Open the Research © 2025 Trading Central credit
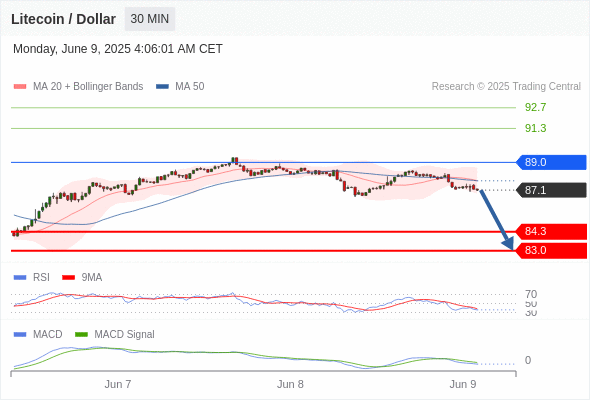 506,87
